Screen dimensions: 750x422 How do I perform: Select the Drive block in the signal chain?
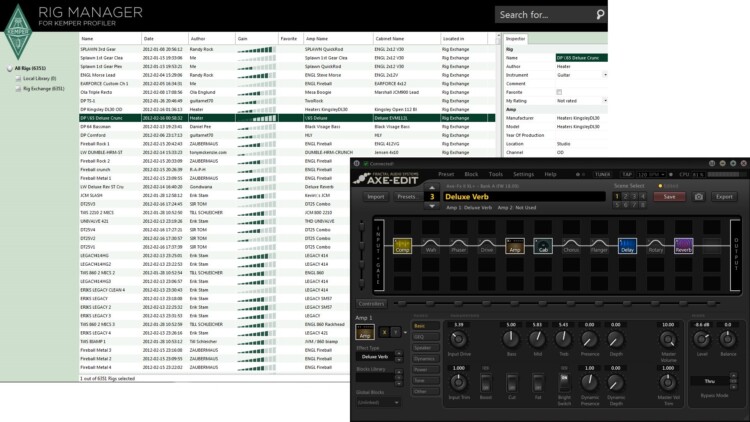[486, 246]
